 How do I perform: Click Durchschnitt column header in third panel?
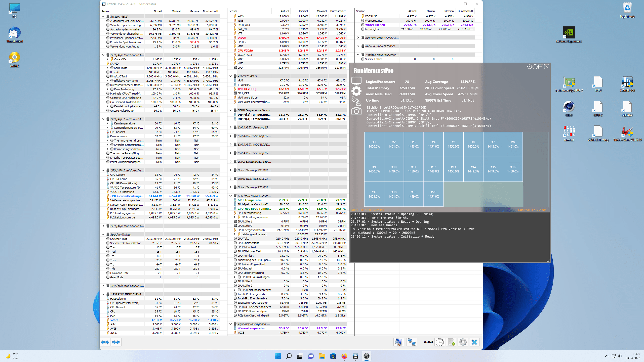[465, 11]
